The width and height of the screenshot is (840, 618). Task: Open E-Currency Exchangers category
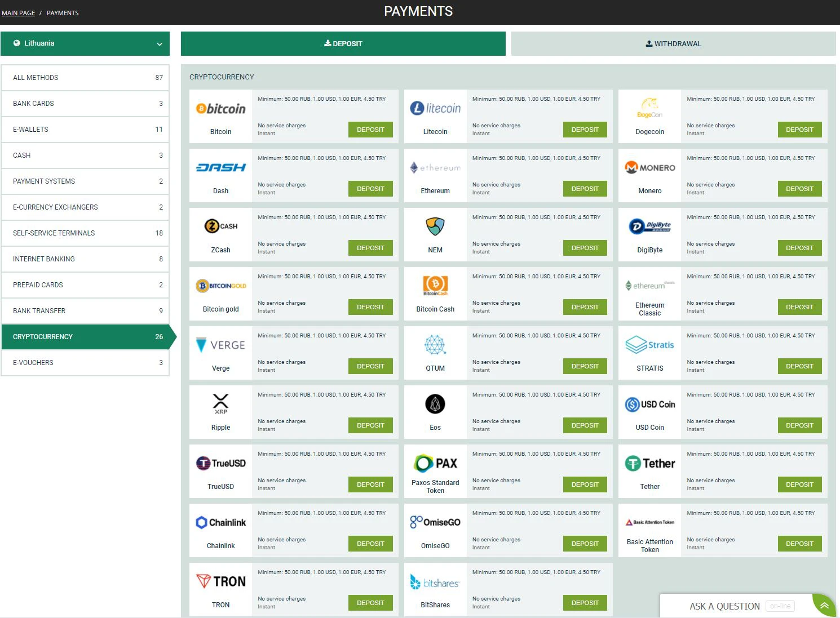click(85, 207)
